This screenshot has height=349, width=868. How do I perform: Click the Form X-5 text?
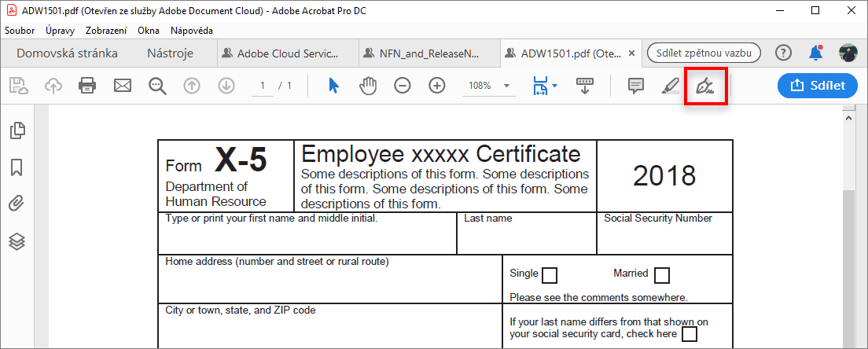point(216,161)
